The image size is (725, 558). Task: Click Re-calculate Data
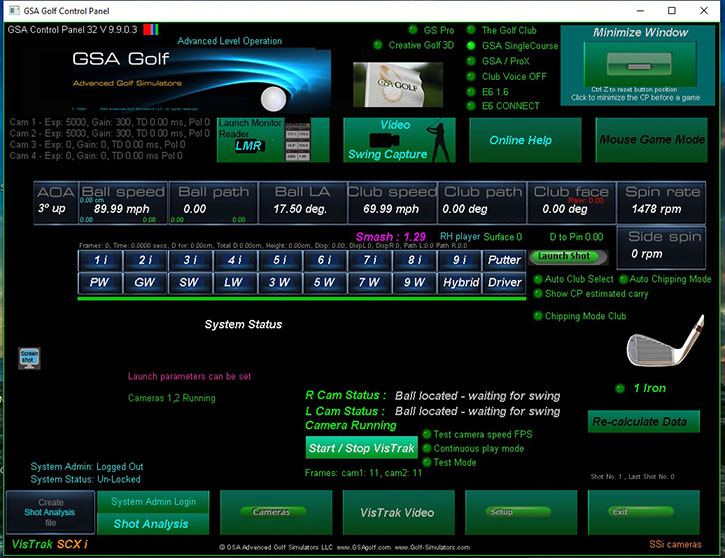click(x=644, y=422)
